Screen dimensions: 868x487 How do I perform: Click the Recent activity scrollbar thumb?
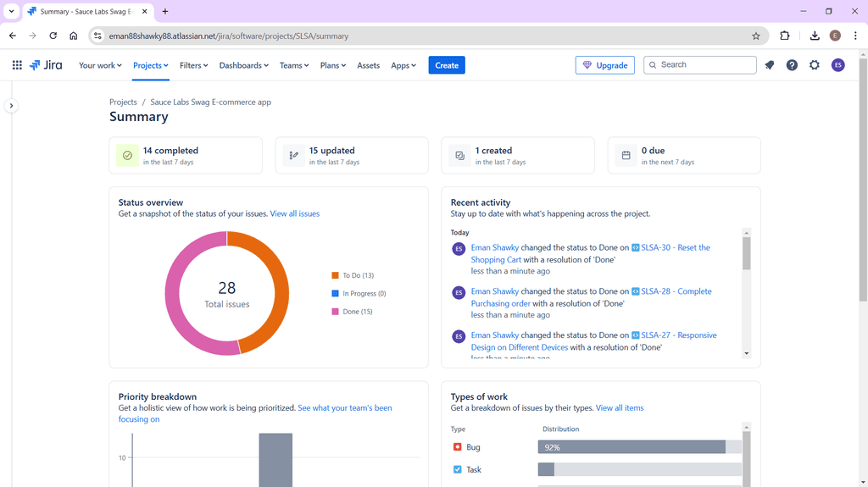[746, 253]
